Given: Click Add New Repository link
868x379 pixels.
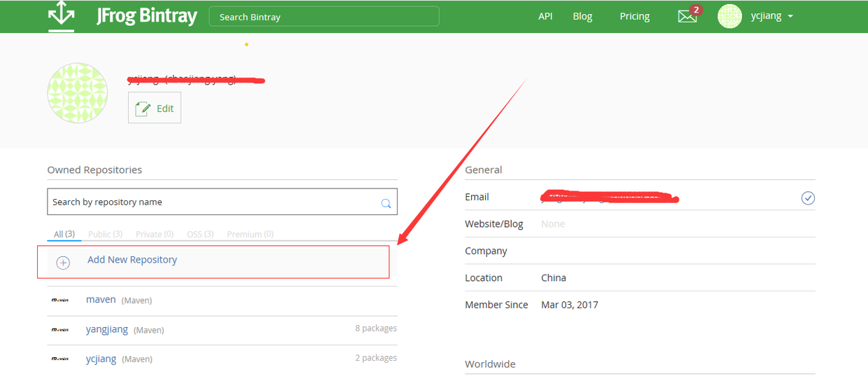Looking at the screenshot, I should 132,259.
